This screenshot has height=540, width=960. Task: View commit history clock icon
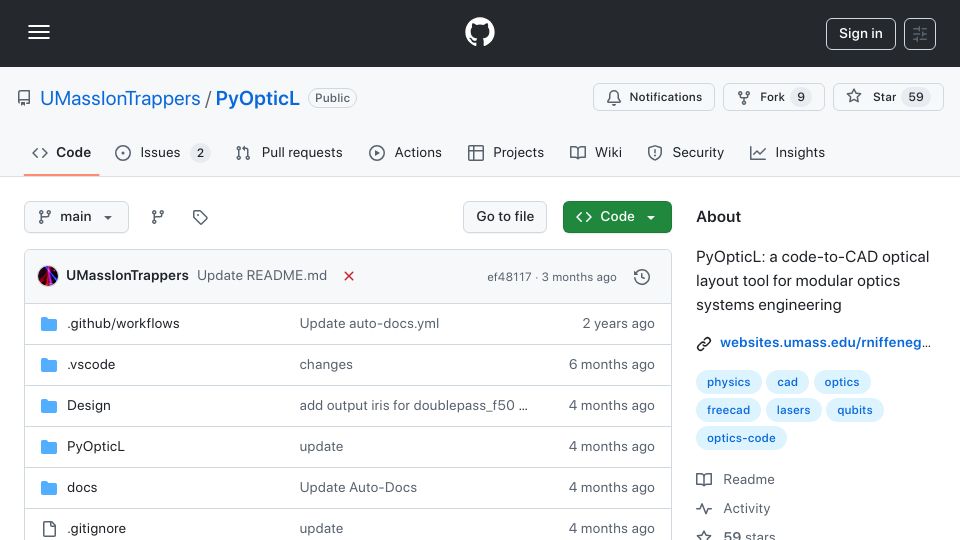(642, 277)
